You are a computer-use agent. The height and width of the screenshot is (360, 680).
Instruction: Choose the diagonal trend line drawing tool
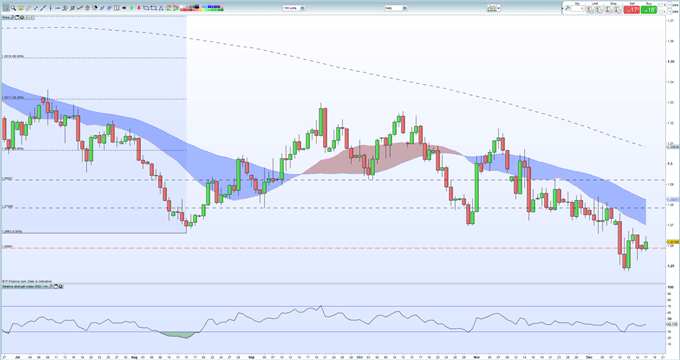click(x=43, y=8)
